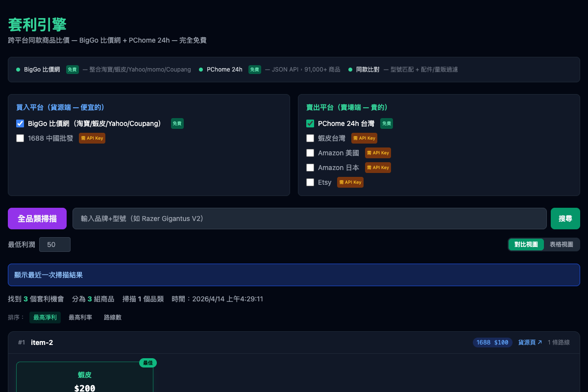Enable the 蝦皮台灣 sell platform checkbox
Image resolution: width=588 pixels, height=392 pixels.
(310, 138)
